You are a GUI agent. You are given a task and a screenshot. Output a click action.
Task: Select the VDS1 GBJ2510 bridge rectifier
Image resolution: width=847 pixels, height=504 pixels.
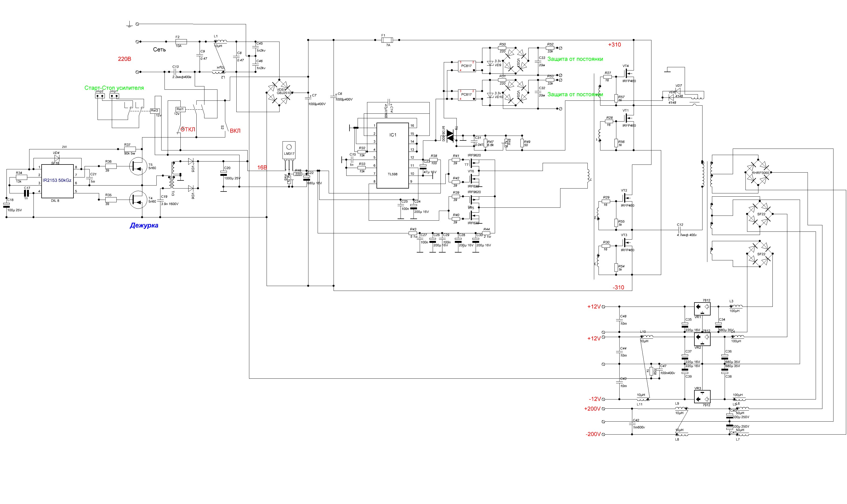click(279, 92)
